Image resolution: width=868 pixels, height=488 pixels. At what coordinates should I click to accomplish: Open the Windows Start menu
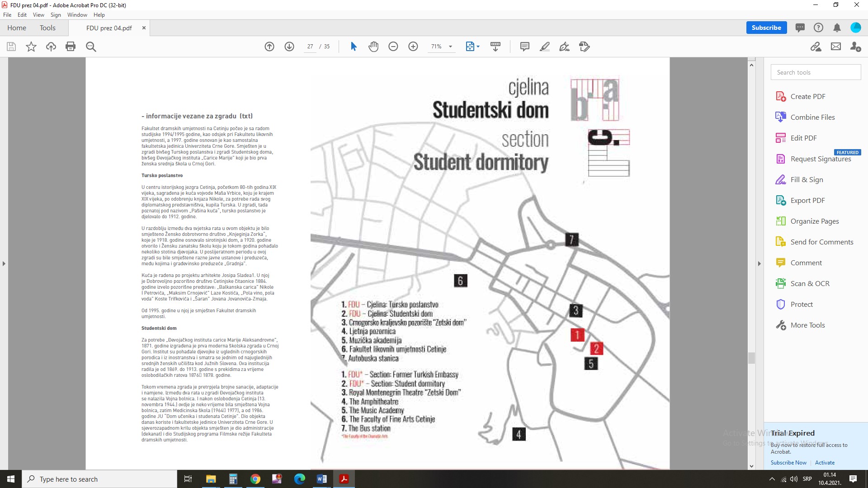(x=11, y=479)
